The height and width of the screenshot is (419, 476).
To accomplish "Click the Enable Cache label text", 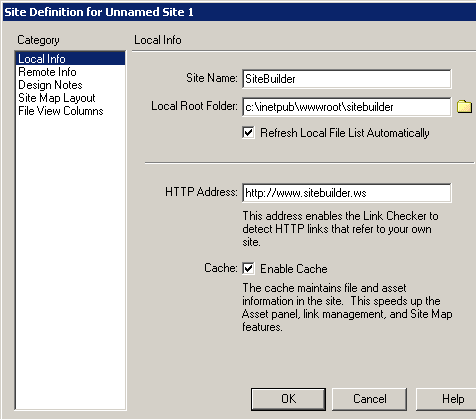I will [294, 269].
